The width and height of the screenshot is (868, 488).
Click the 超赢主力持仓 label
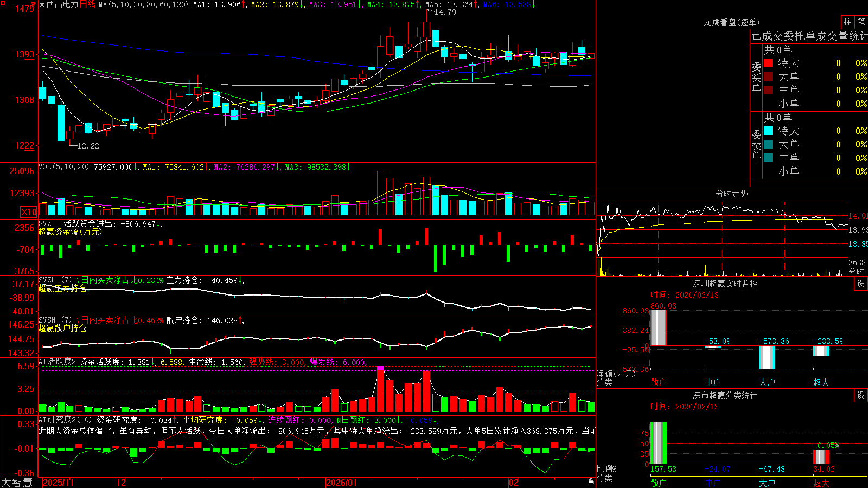pos(62,288)
